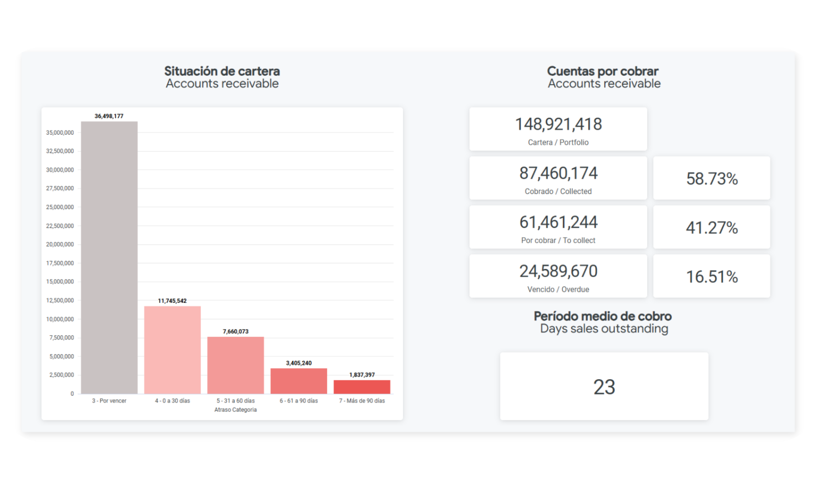
Task: Click the 'Situación de cartera' heading
Action: [222, 71]
